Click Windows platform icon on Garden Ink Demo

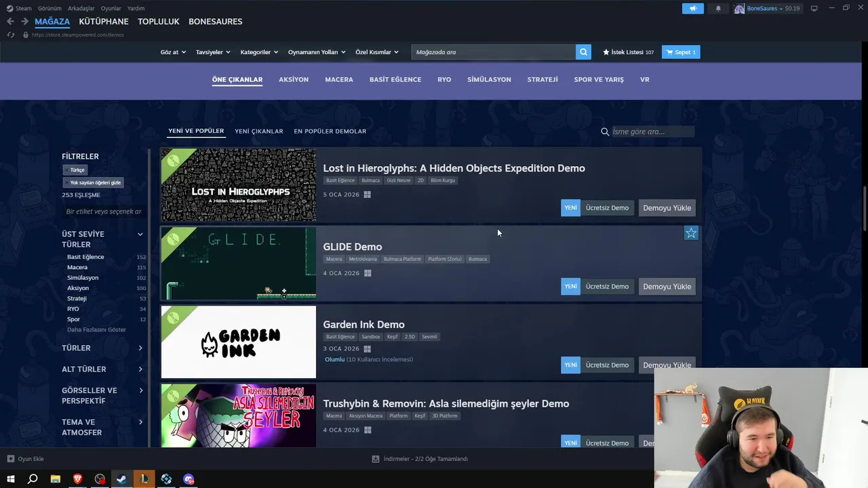(368, 349)
